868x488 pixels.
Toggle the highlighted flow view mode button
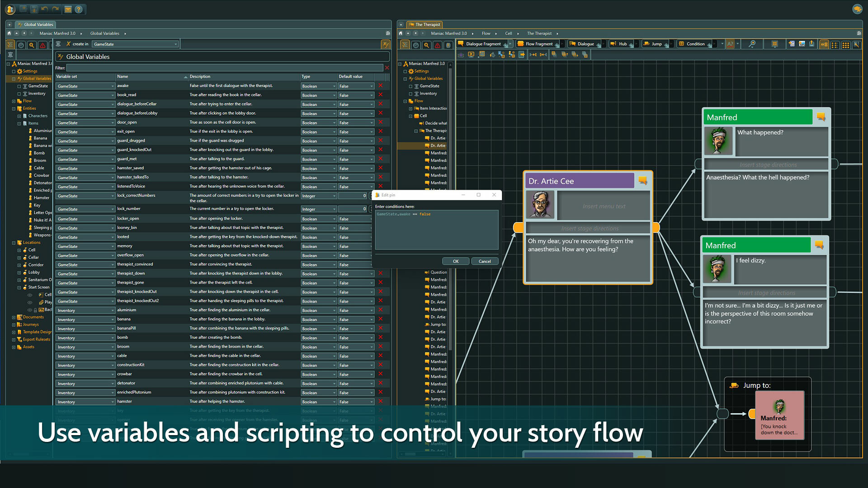pyautogui.click(x=825, y=44)
